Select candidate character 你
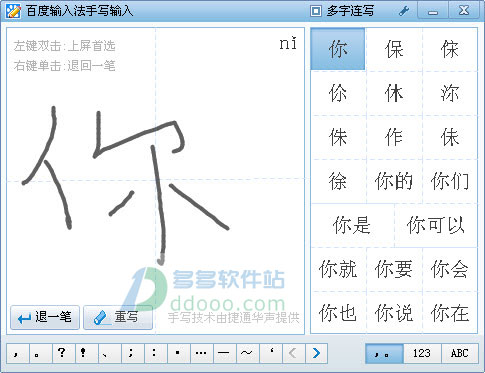The image size is (485, 373). pos(338,49)
